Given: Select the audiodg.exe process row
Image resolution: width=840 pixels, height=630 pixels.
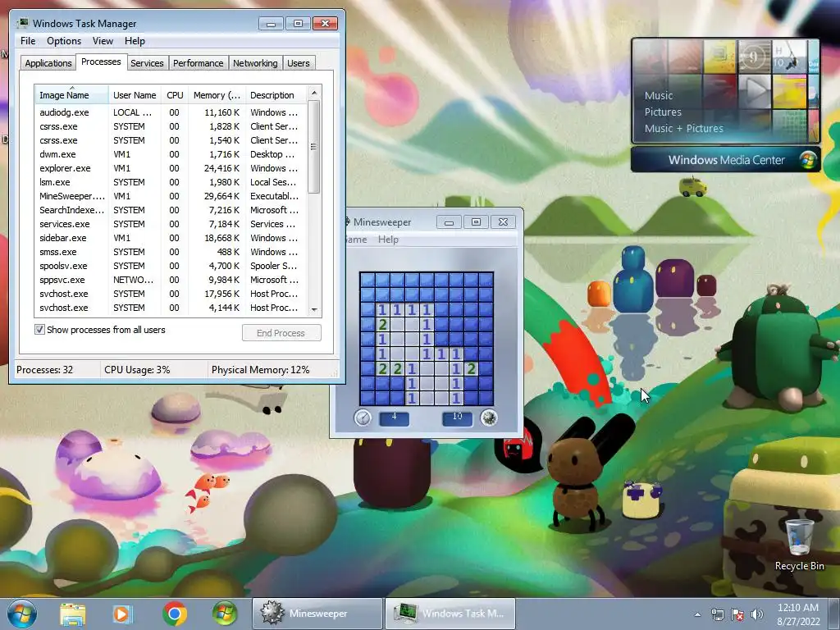Looking at the screenshot, I should [x=171, y=112].
